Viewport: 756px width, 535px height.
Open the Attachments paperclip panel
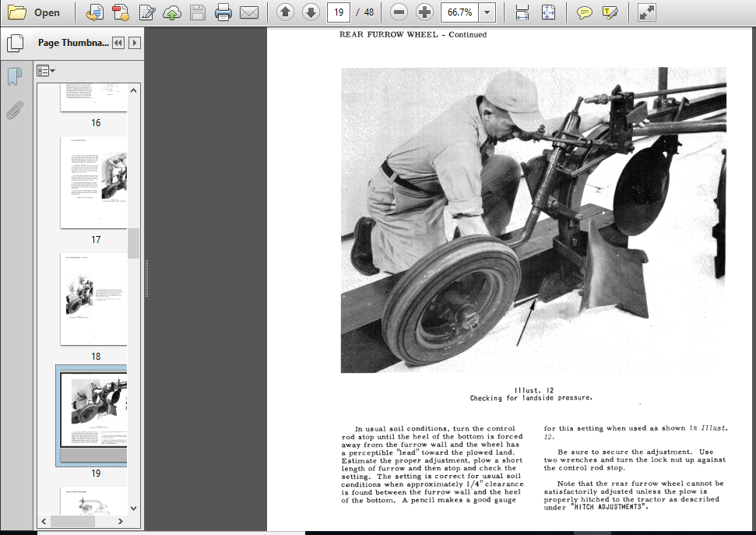pyautogui.click(x=15, y=110)
